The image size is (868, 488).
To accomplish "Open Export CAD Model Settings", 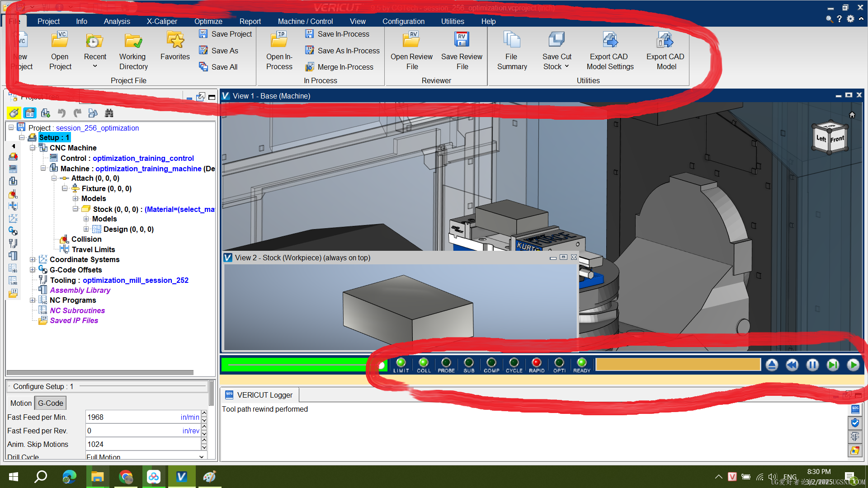I will 610,51.
